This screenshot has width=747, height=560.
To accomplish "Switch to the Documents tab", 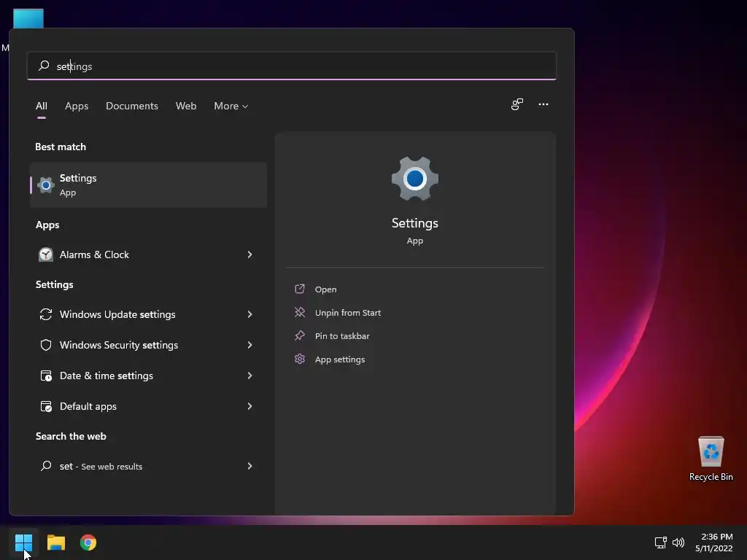I will click(132, 106).
